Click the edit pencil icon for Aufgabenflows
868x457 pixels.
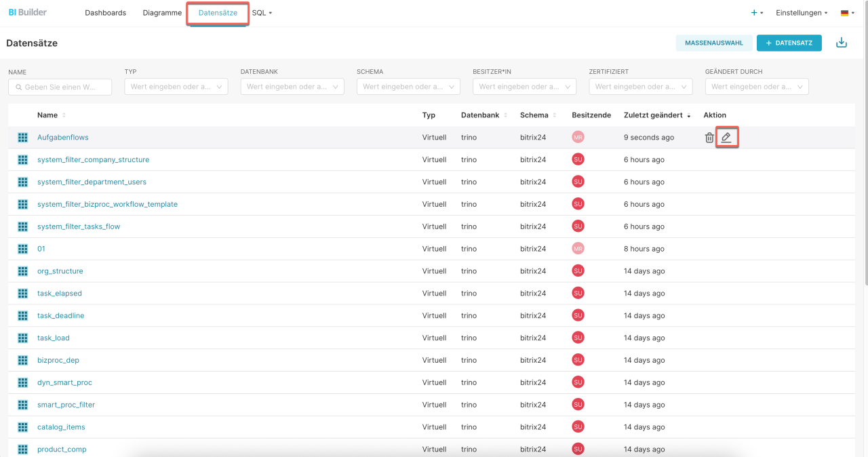(x=726, y=138)
